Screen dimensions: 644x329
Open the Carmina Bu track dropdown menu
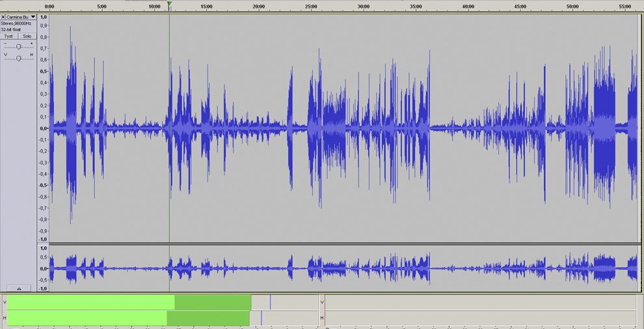[x=33, y=17]
